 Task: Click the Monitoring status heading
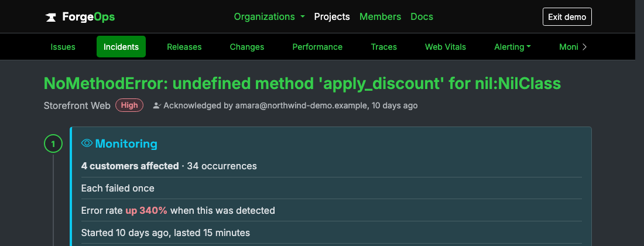pyautogui.click(x=126, y=143)
